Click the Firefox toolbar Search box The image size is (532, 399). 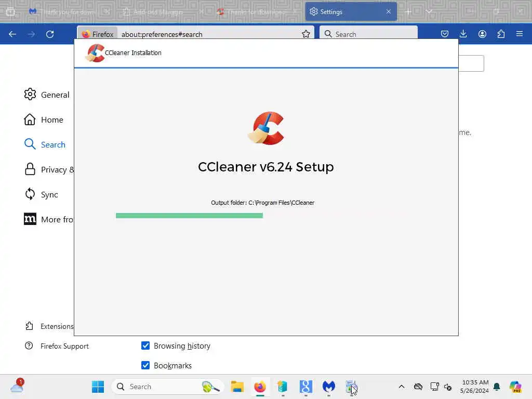[368, 34]
